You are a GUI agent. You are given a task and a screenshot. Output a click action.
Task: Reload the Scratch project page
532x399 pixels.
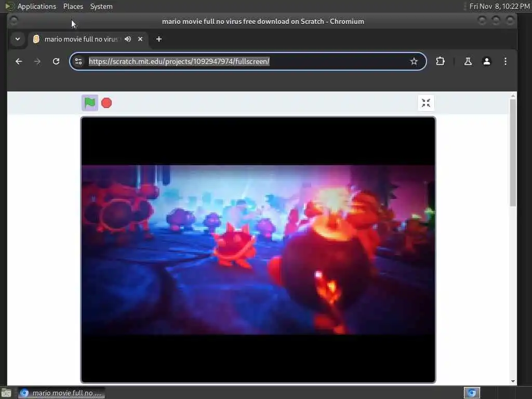56,61
